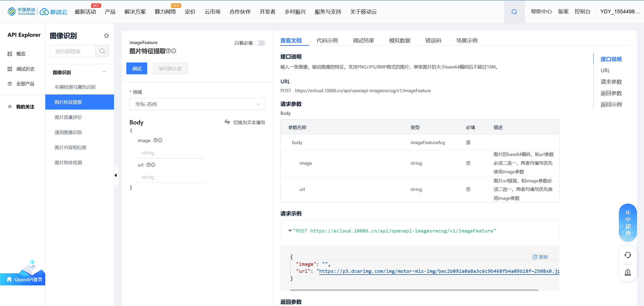Click the feedback face icon next to 图片特征提取 title
The image size is (644, 306).
point(174,51)
